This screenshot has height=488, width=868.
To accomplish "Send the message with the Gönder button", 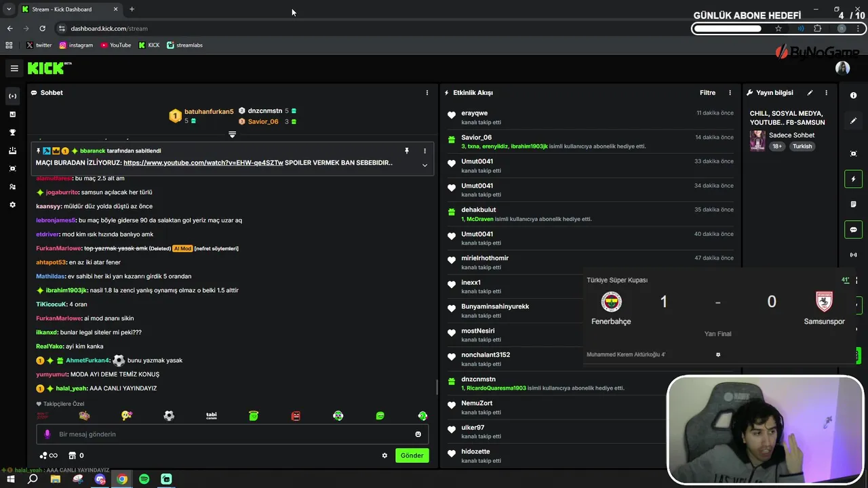I will [412, 455].
